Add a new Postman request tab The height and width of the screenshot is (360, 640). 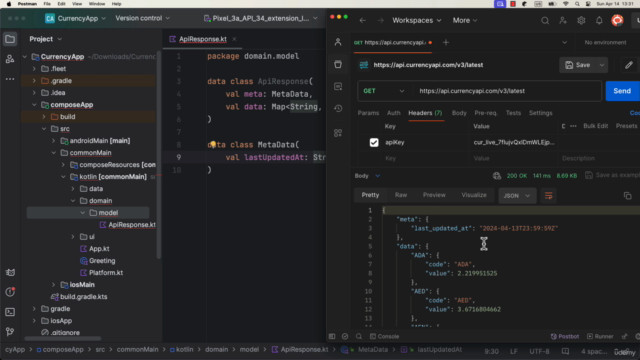pyautogui.click(x=446, y=42)
